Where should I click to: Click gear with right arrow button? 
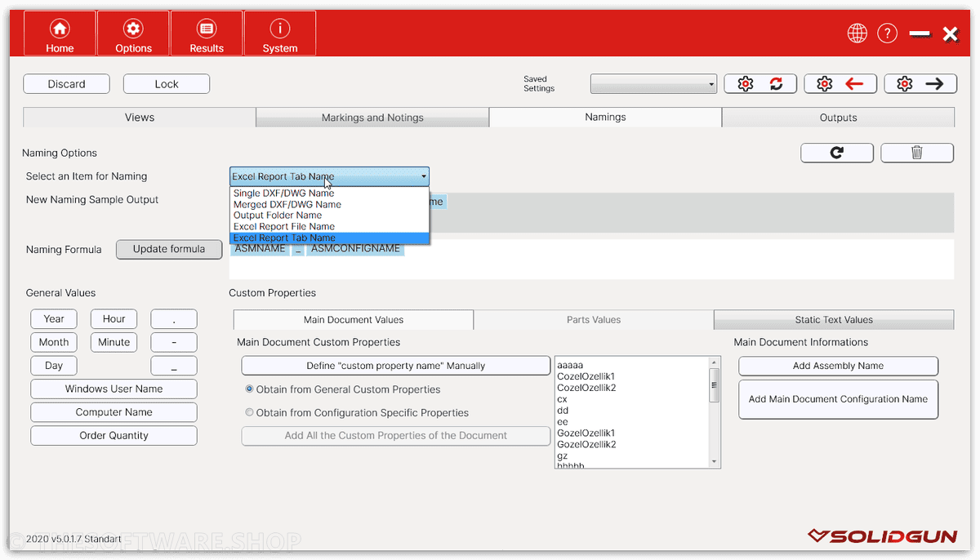click(920, 84)
